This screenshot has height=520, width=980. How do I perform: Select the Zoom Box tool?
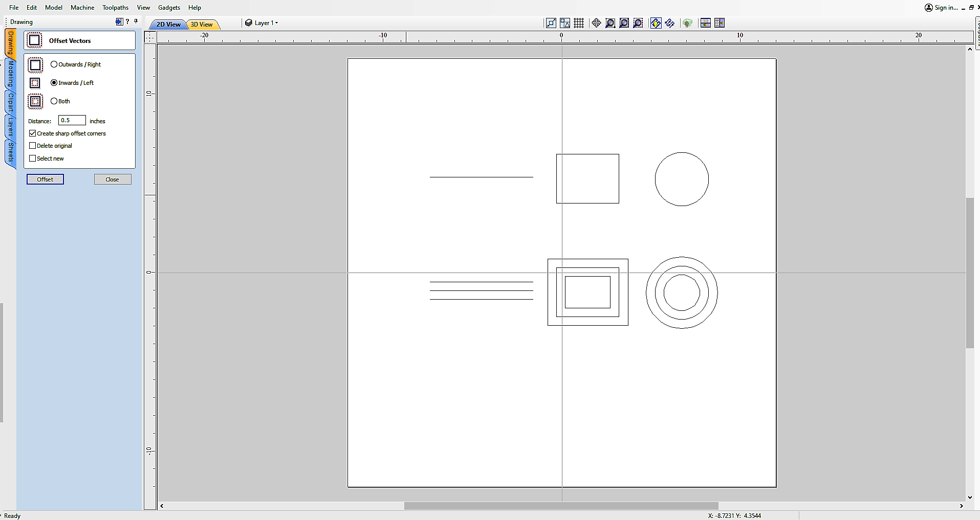[x=610, y=22]
